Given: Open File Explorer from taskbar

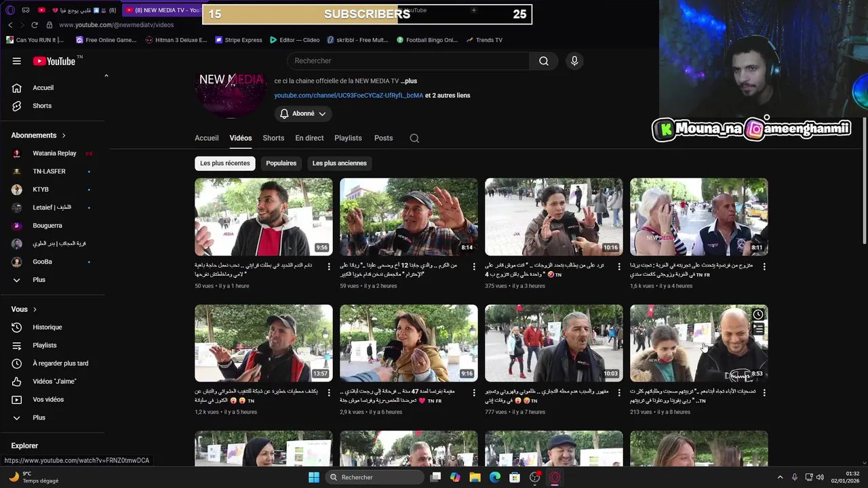Looking at the screenshot, I should [475, 477].
